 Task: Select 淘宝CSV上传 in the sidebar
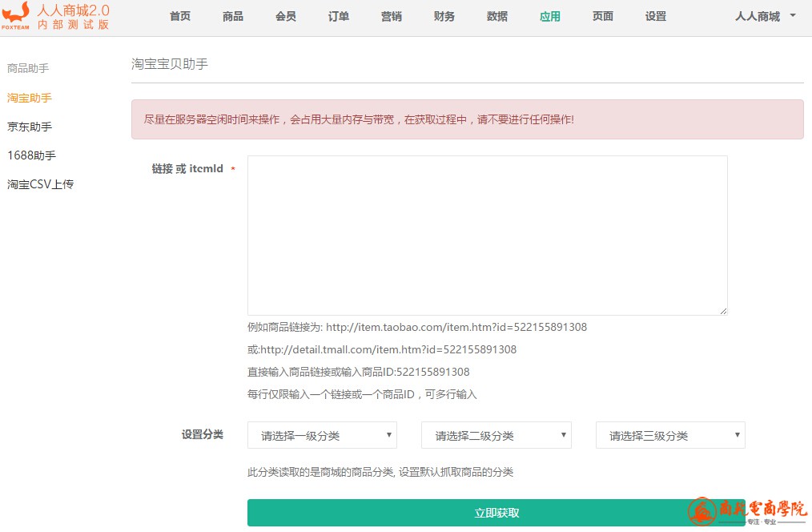coord(40,184)
